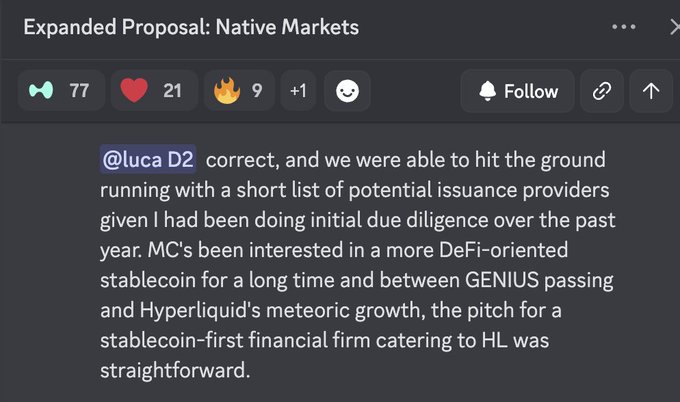Viewport: 680px width, 402px height.
Task: Click the fire emoji icon
Action: pos(225,91)
